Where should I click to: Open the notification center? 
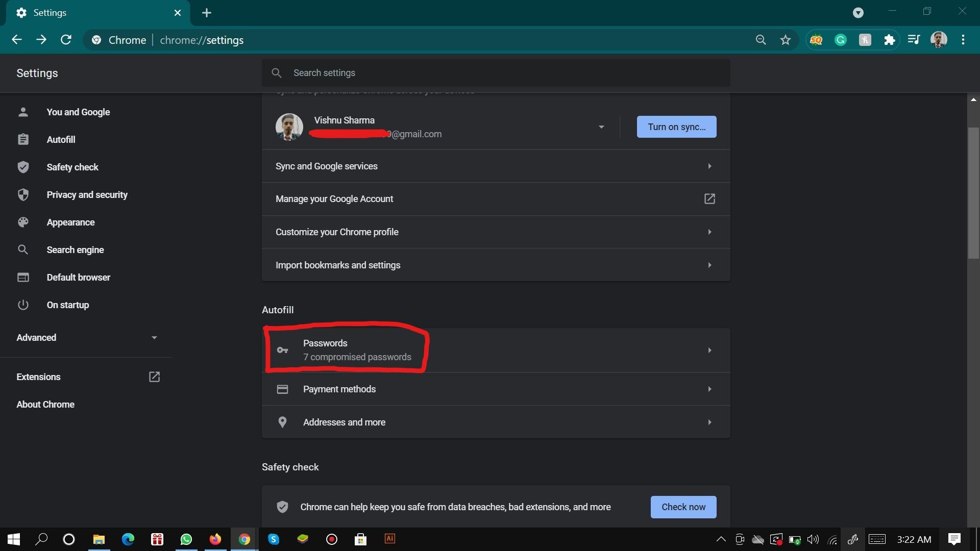(954, 539)
